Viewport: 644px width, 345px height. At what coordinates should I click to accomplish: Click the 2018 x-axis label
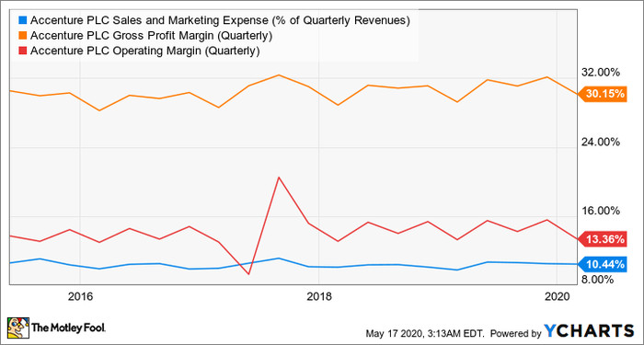tap(318, 296)
